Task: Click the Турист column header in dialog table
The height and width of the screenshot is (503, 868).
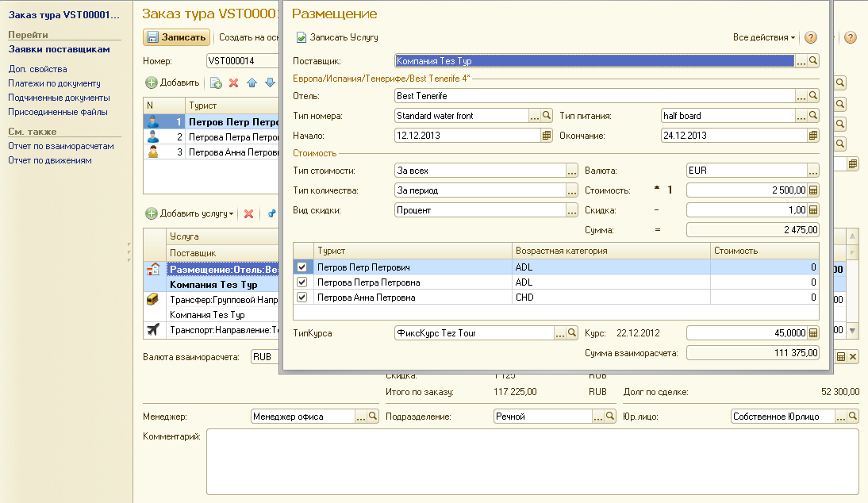Action: [413, 251]
